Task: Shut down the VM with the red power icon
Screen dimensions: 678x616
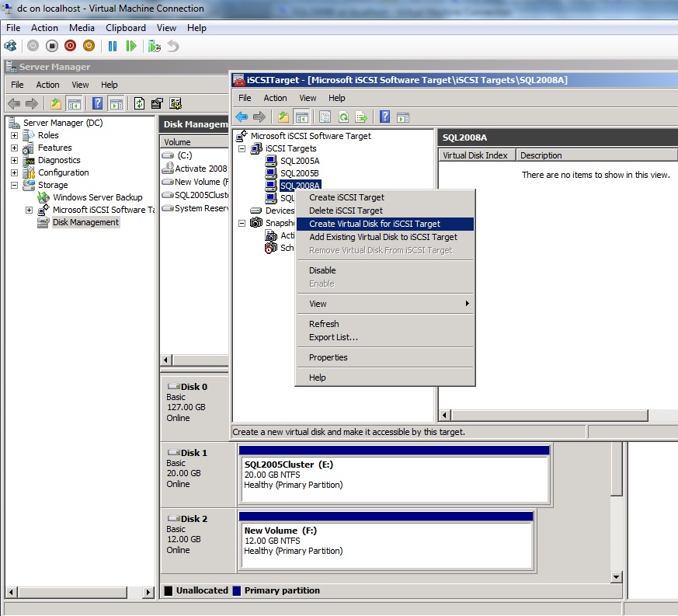Action: click(x=70, y=46)
